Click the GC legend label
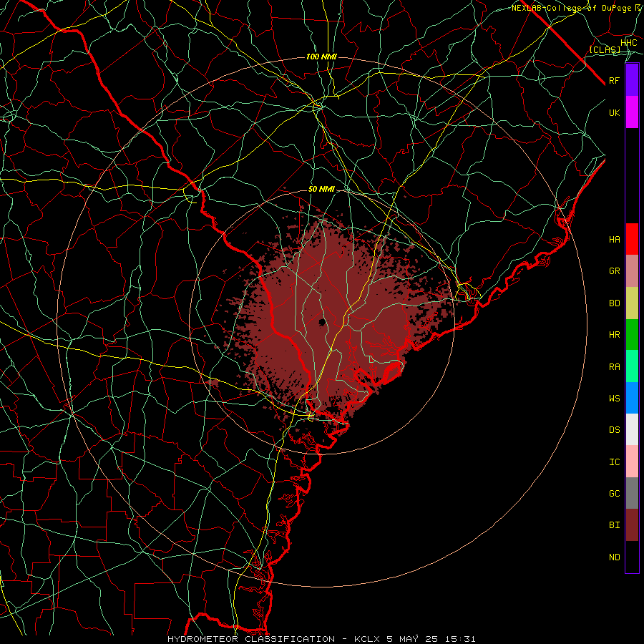 [x=614, y=493]
